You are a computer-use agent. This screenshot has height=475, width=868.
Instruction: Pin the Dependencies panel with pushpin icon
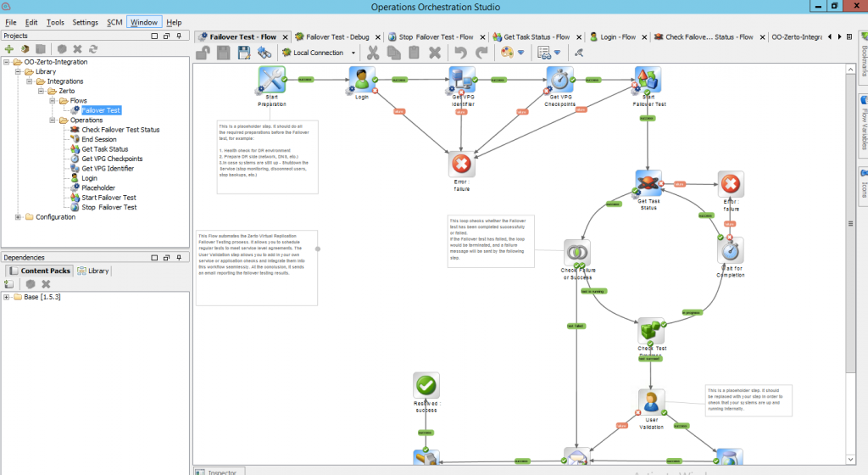(x=179, y=257)
